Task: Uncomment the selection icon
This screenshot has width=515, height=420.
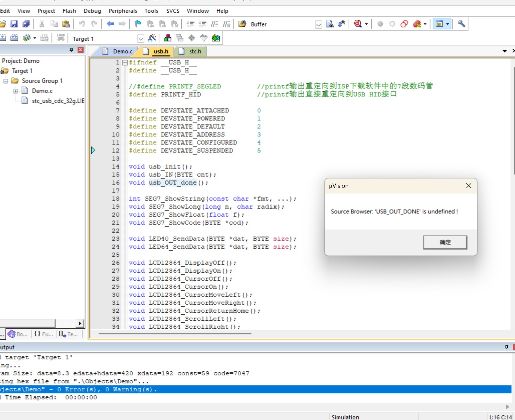Action: tap(227, 24)
